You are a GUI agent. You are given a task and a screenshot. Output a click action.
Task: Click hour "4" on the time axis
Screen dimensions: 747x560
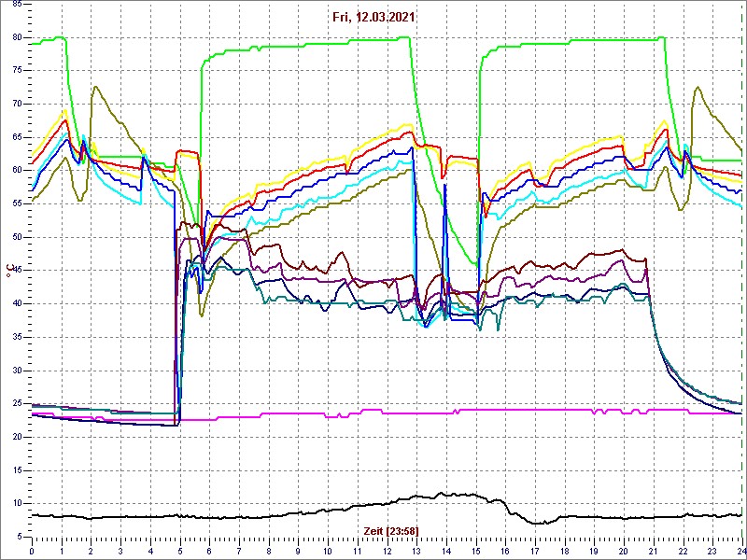click(150, 551)
